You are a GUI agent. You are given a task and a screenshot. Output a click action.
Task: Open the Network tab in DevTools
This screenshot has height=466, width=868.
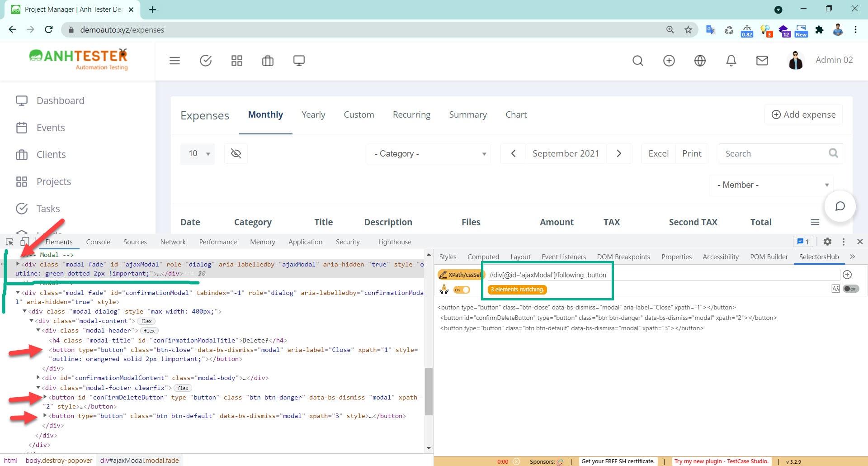pyautogui.click(x=173, y=242)
